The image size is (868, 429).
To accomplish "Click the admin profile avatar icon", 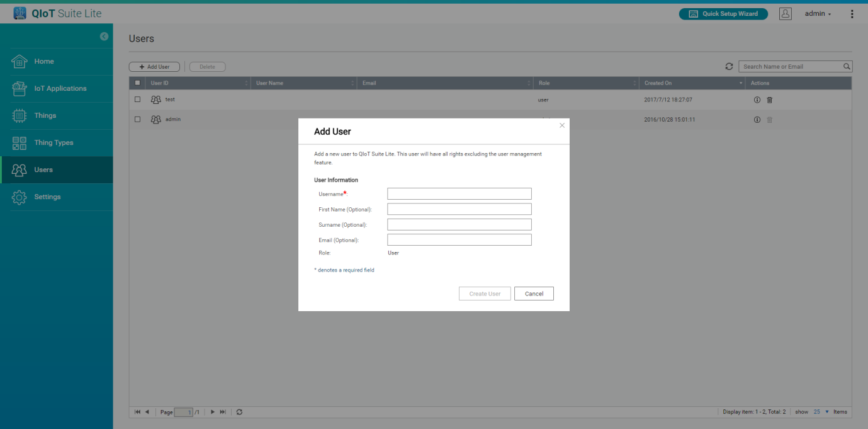I will point(785,14).
